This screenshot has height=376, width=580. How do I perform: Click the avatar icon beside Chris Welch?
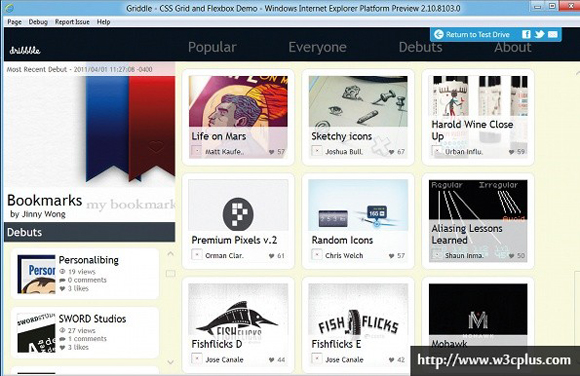(317, 255)
